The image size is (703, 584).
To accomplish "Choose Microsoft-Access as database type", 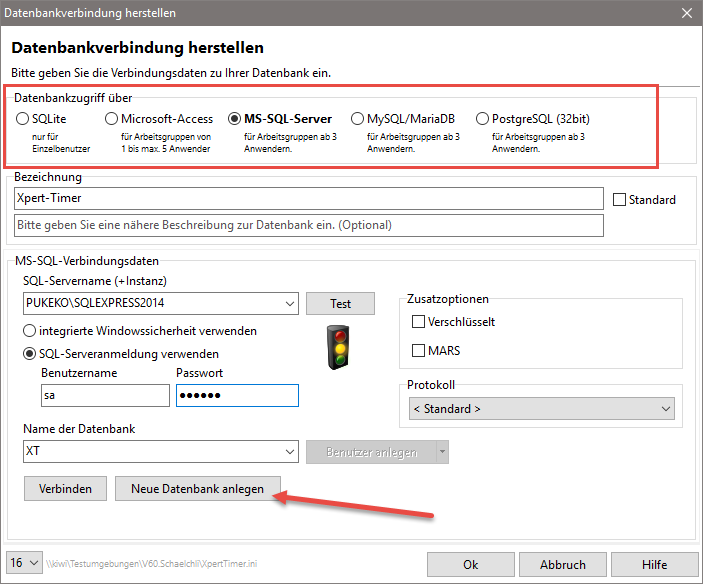I will (112, 119).
